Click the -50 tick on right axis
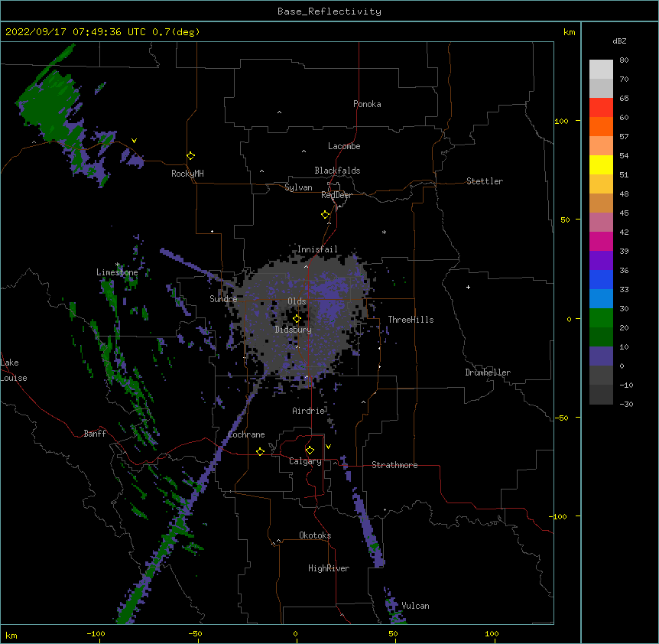 561,418
